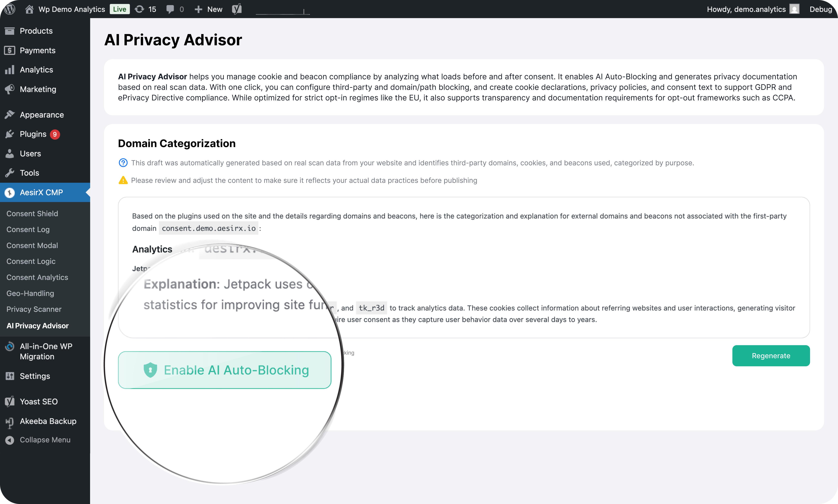Image resolution: width=838 pixels, height=504 pixels.
Task: Click the Analytics bar chart icon
Action: click(x=10, y=70)
